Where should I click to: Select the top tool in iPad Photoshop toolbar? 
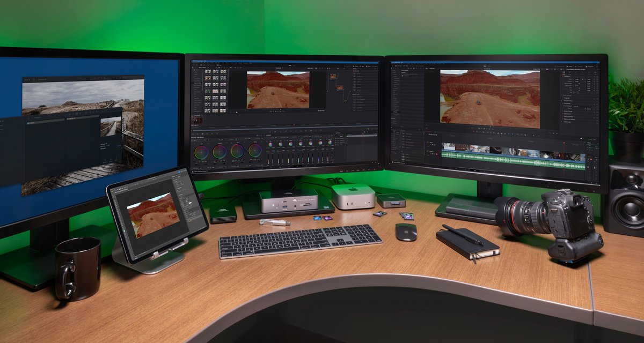[113, 196]
